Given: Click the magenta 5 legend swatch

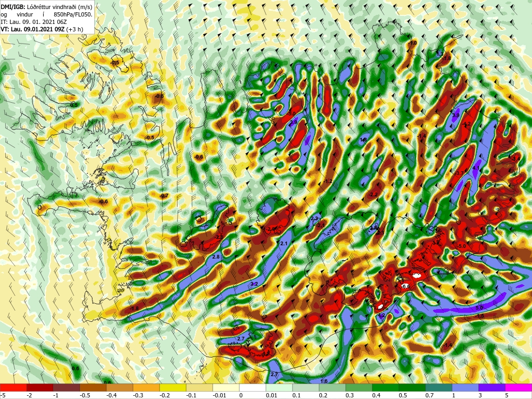Looking at the screenshot, I should click(518, 387).
